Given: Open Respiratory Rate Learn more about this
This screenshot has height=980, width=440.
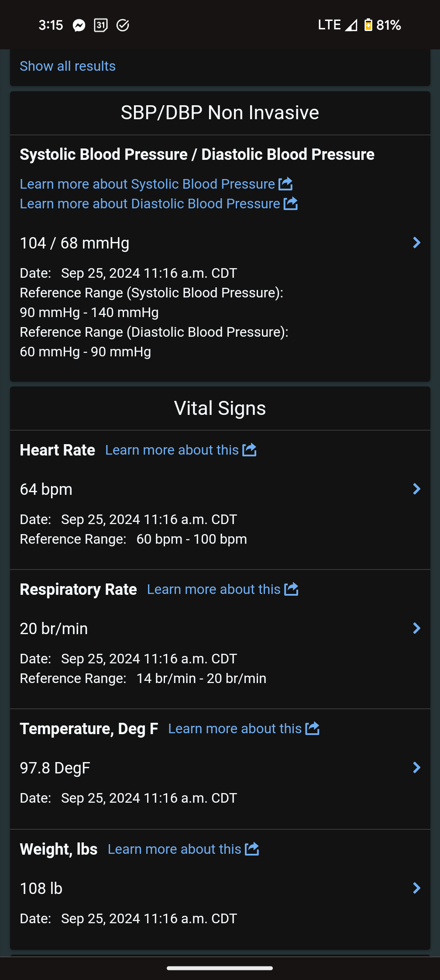Looking at the screenshot, I should [x=213, y=589].
